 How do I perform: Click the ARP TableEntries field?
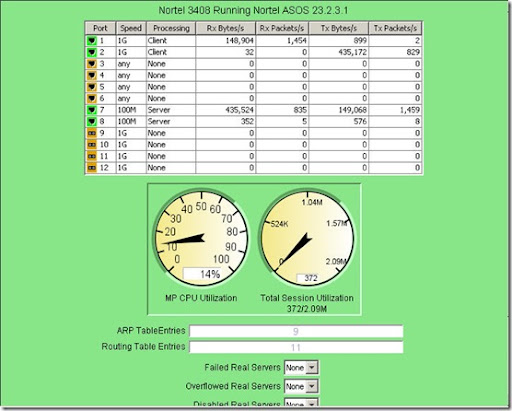pyautogui.click(x=296, y=331)
